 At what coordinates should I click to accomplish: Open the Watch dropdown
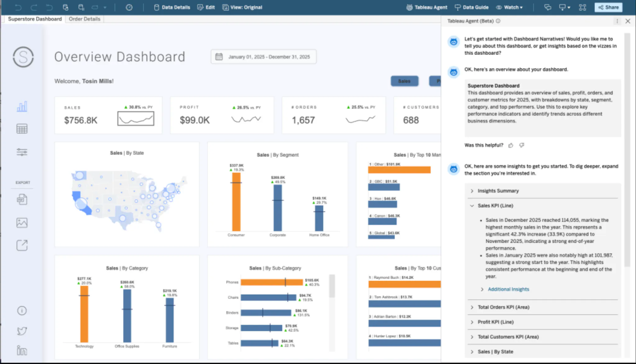[x=509, y=7]
